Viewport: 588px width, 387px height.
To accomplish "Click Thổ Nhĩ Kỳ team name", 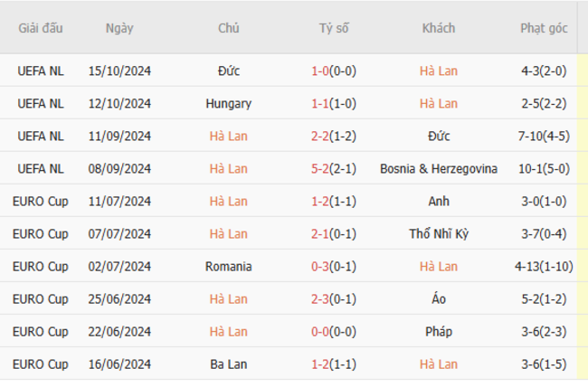I will click(x=439, y=234).
